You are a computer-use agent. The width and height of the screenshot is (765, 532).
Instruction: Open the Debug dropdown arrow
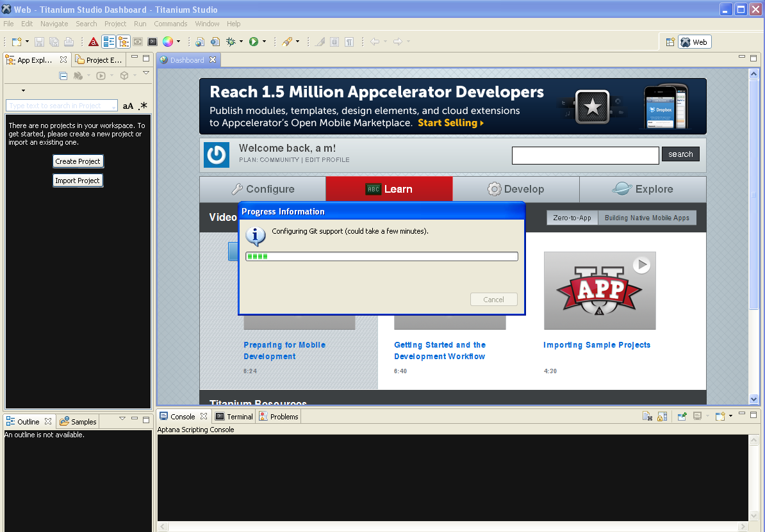click(x=241, y=42)
